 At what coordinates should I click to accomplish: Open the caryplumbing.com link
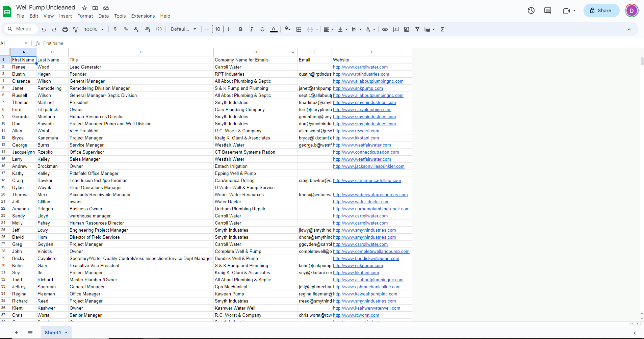(362, 110)
